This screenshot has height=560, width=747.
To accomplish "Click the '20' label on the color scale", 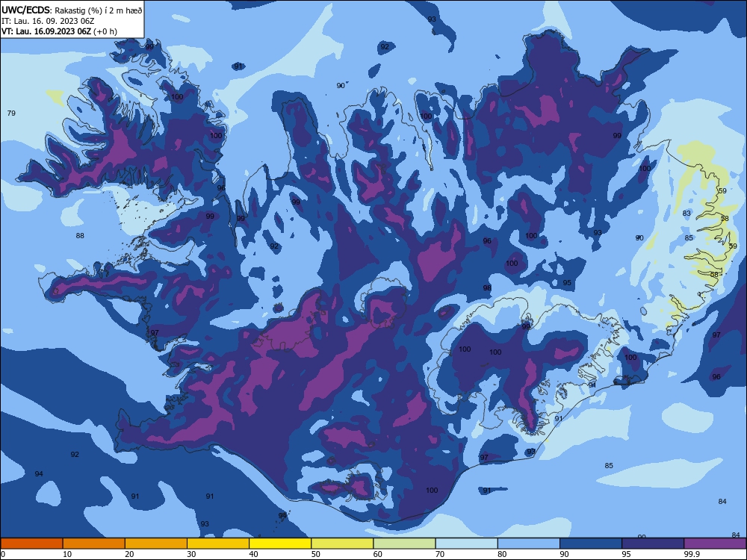I will pyautogui.click(x=129, y=554).
